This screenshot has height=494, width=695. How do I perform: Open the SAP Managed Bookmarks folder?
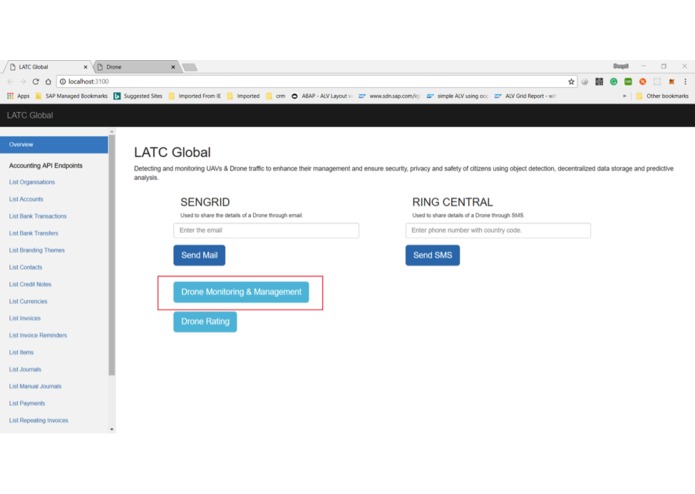coord(71,96)
